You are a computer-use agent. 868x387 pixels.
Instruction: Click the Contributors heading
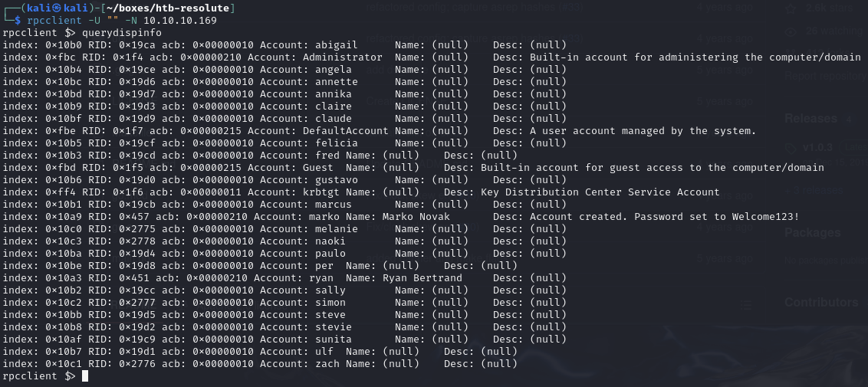pos(821,302)
